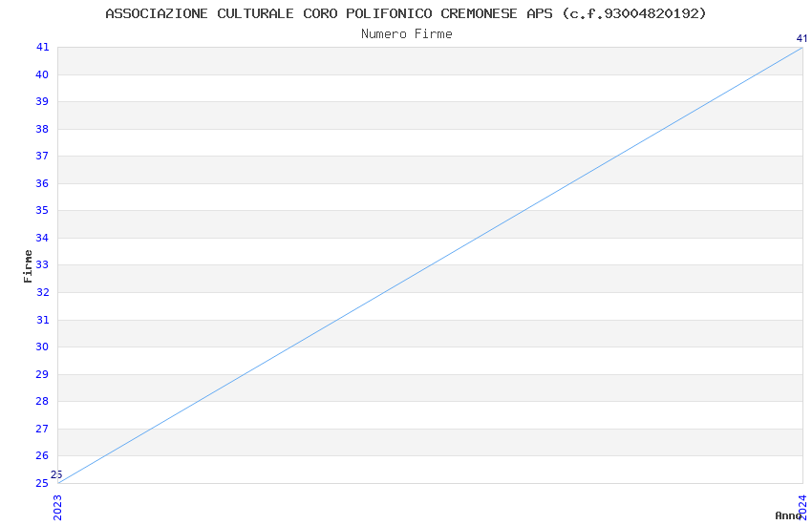Click the y-axis label 35
The width and height of the screenshot is (812, 525).
pyautogui.click(x=42, y=210)
